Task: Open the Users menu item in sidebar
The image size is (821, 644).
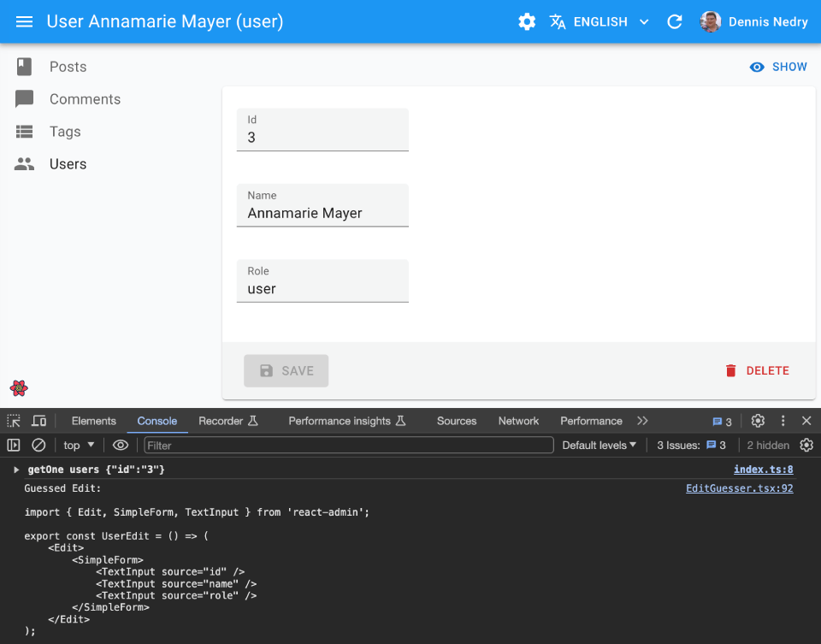Action: tap(68, 164)
